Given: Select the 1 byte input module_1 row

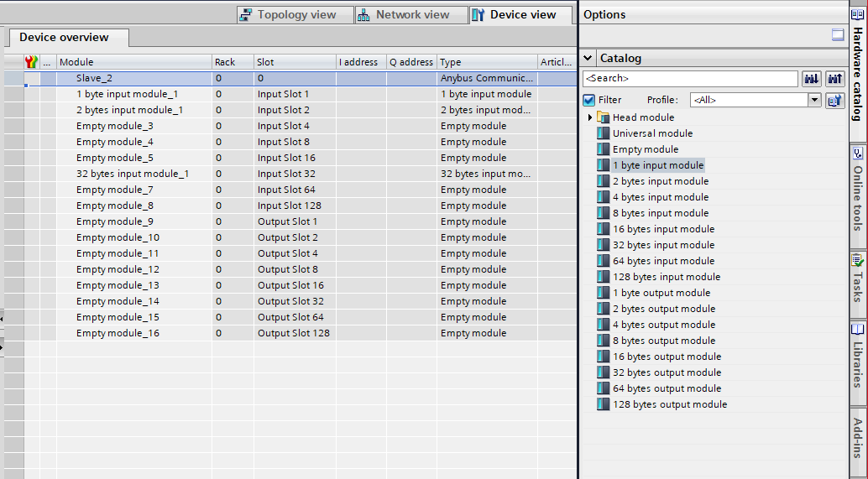Looking at the screenshot, I should pos(290,94).
